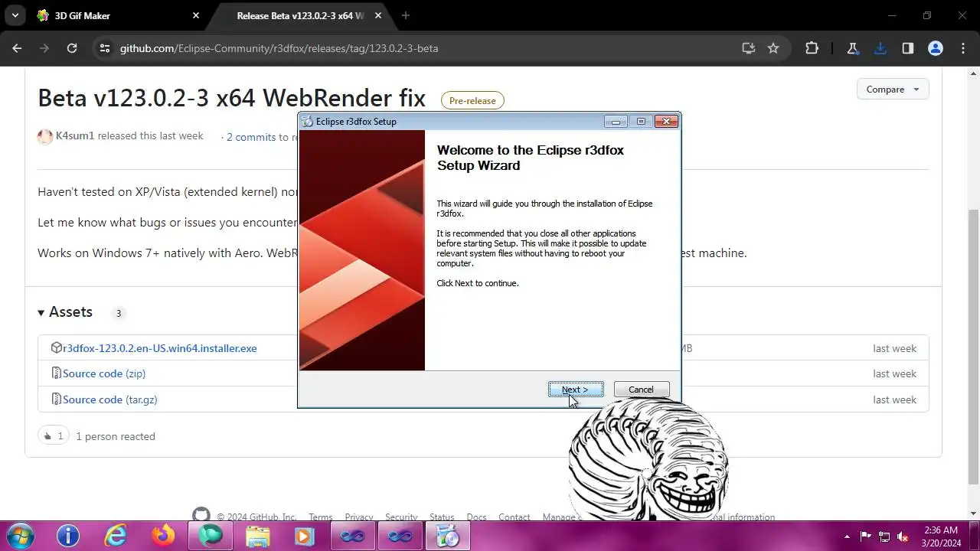This screenshot has height=551, width=980.
Task: Download Source code (zip)
Action: 104,373
